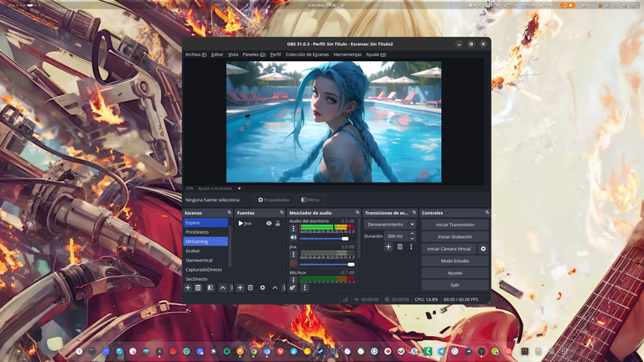
Task: Open the Archivo menu
Action: [x=195, y=54]
